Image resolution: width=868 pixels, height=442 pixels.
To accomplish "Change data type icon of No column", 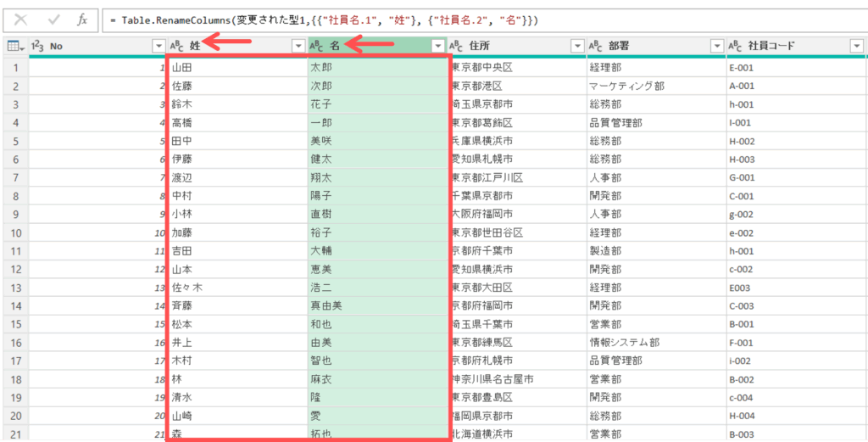I will [x=38, y=46].
